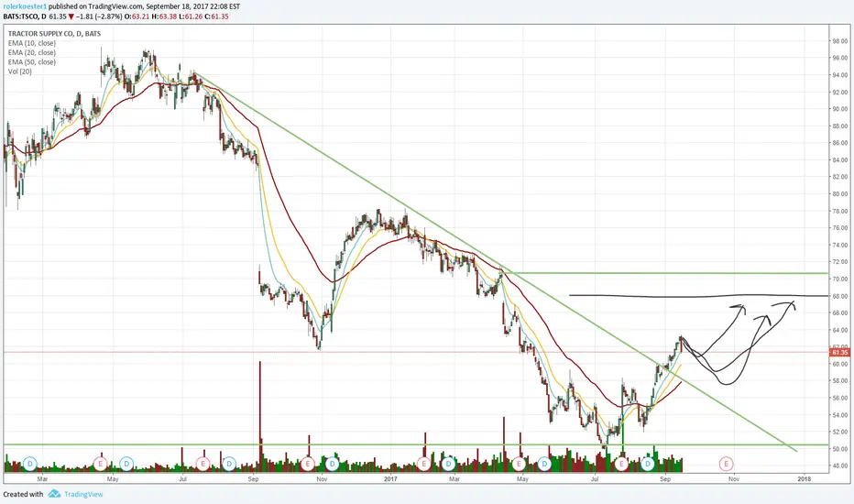
Task: Open the dividend marker between Nov and 2017 labels
Action: click(x=332, y=465)
